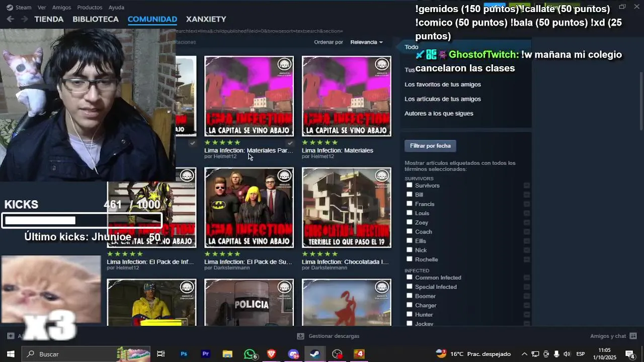Click the Gestionar descargas download icon
The height and width of the screenshot is (362, 644).
(300, 336)
